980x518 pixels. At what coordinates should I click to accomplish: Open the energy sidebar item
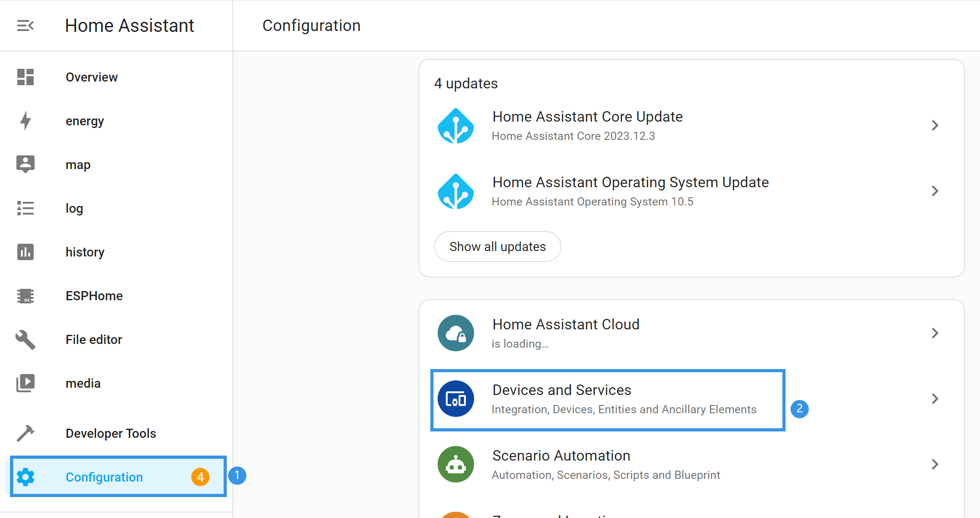116,121
